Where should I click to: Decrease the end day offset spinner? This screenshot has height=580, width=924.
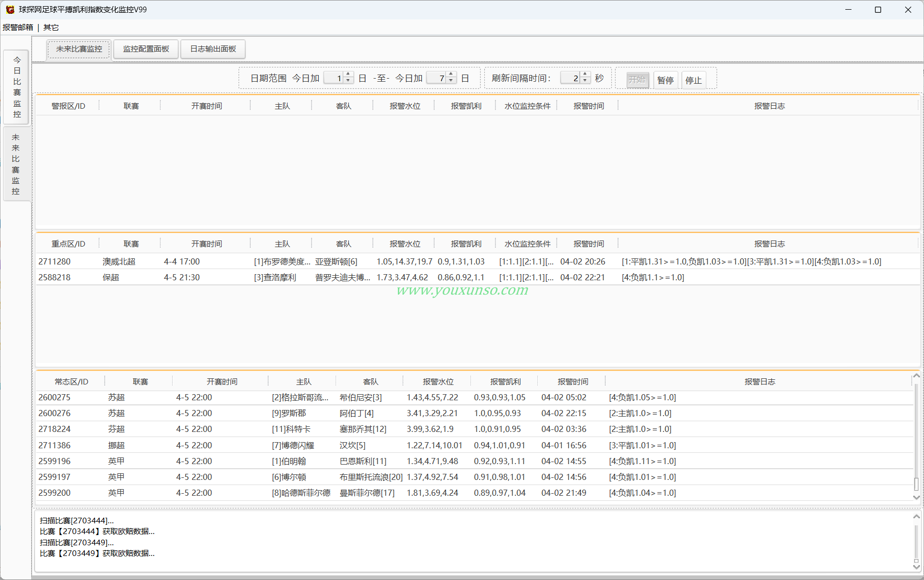pos(451,81)
